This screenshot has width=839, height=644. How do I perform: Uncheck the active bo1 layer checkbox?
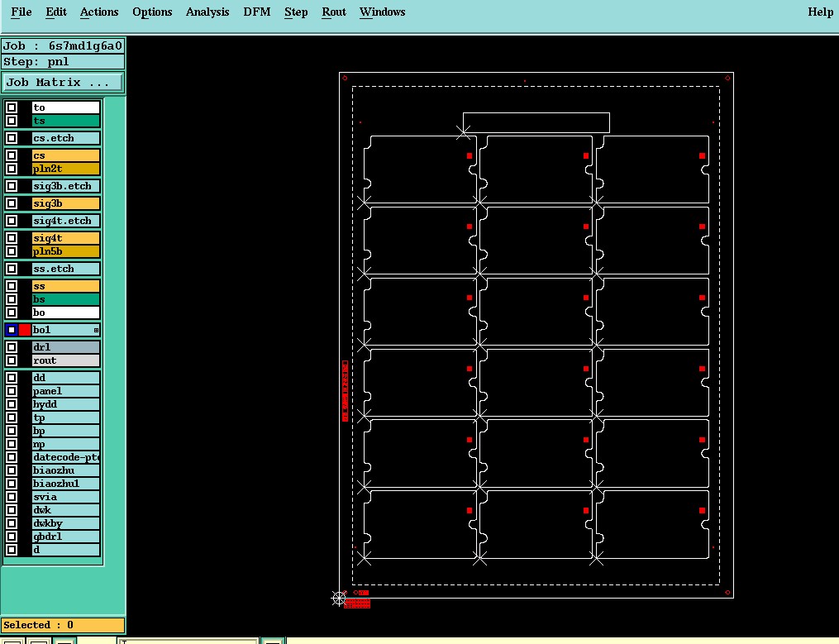pyautogui.click(x=12, y=330)
